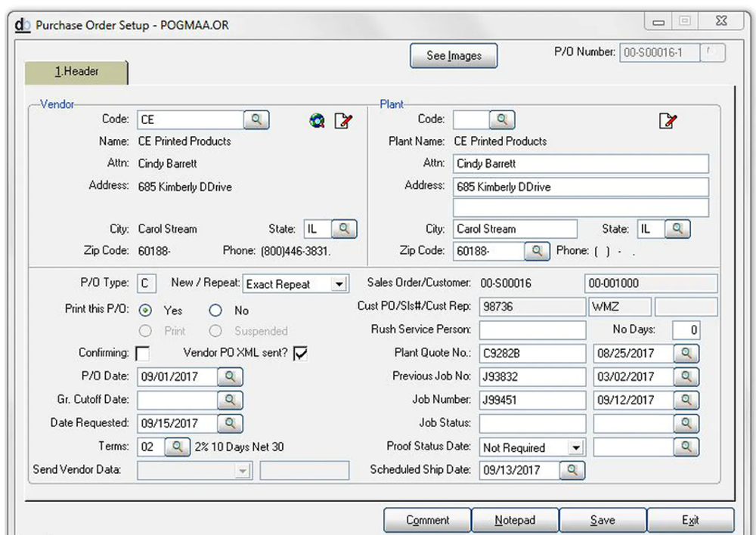
Task: Click the Scheduled Ship Date field
Action: tap(520, 470)
